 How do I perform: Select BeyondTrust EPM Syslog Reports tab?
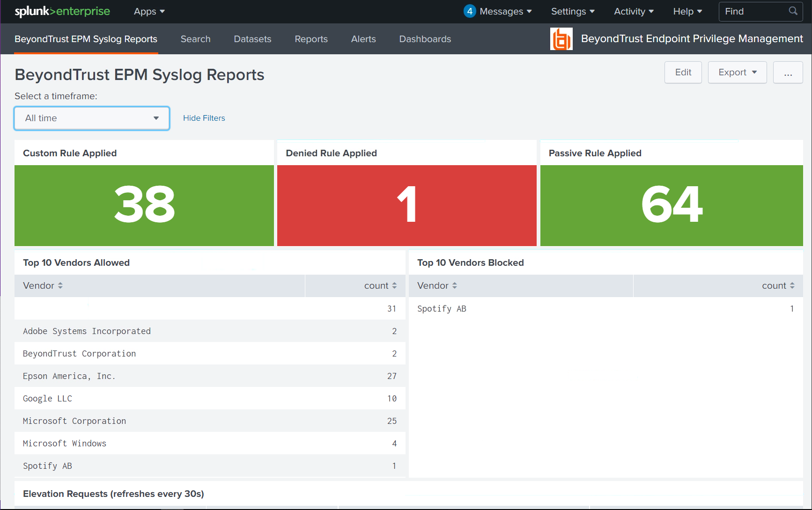pos(86,39)
